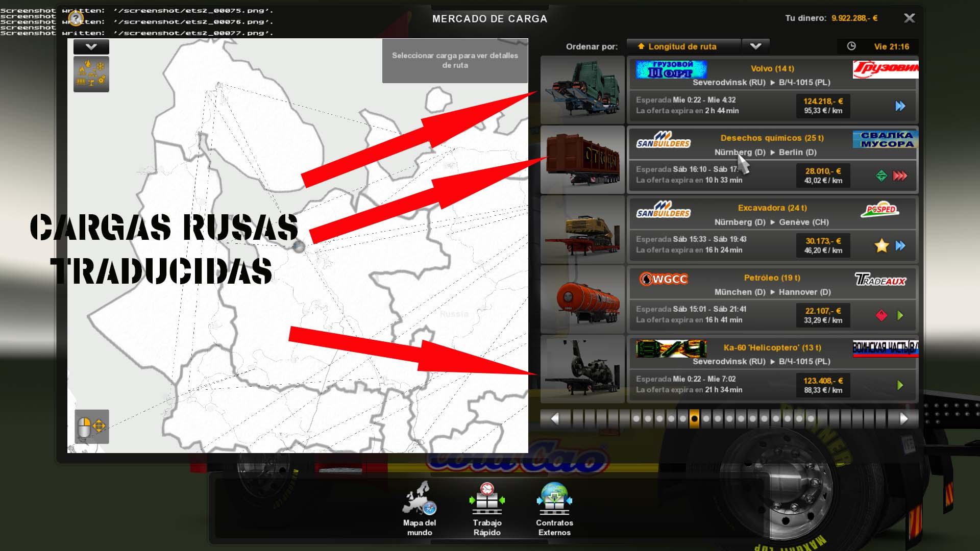Screen dimensions: 980x551
Task: Open the map filter icons panel
Action: [x=91, y=74]
